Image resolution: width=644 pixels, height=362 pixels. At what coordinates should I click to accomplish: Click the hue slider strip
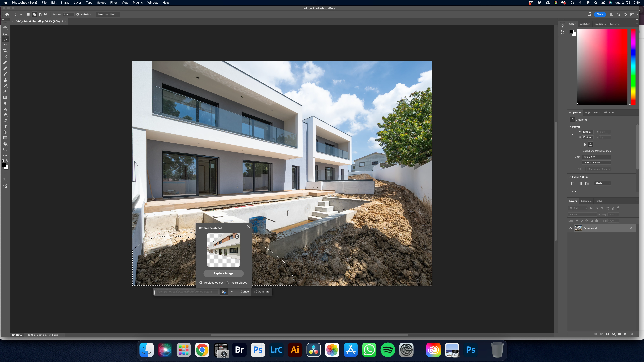point(633,66)
